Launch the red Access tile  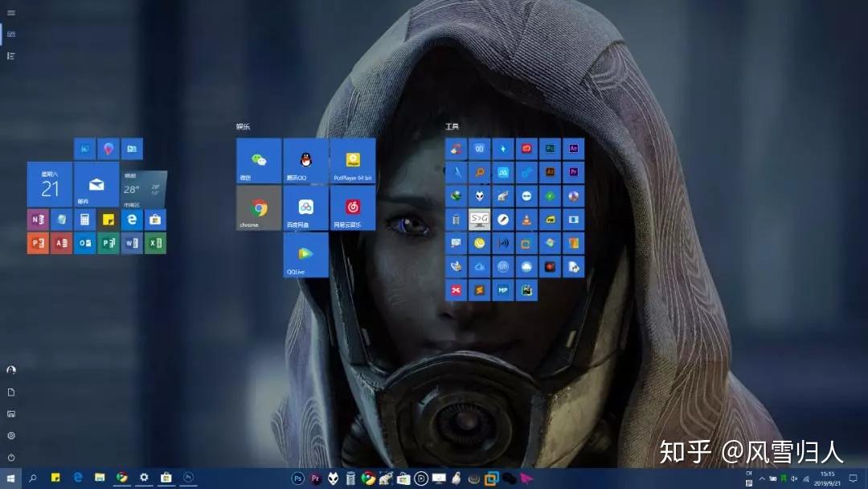[x=61, y=243]
